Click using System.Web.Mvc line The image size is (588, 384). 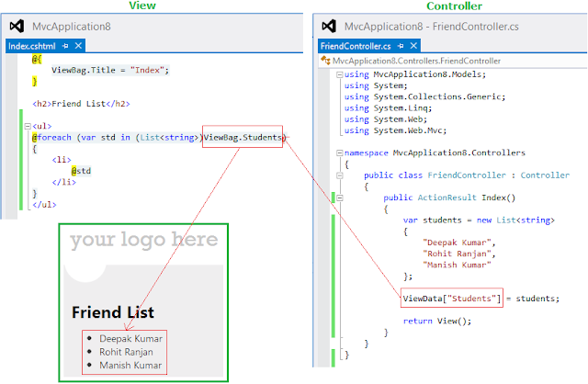tap(396, 130)
